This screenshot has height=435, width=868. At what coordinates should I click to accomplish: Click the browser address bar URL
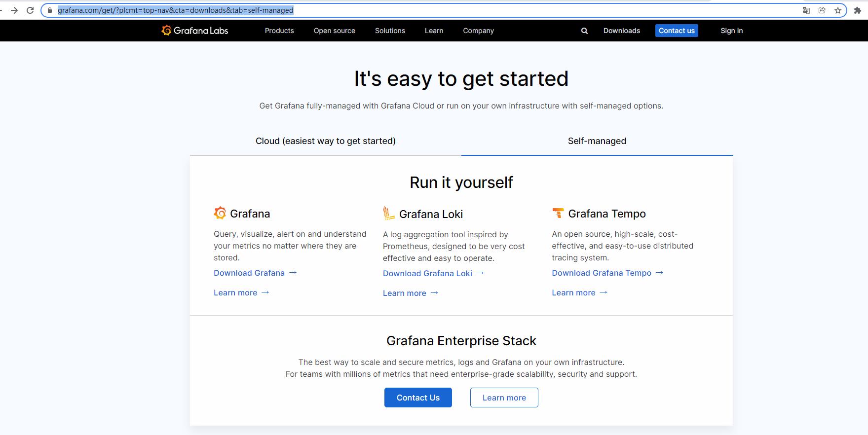click(x=175, y=10)
